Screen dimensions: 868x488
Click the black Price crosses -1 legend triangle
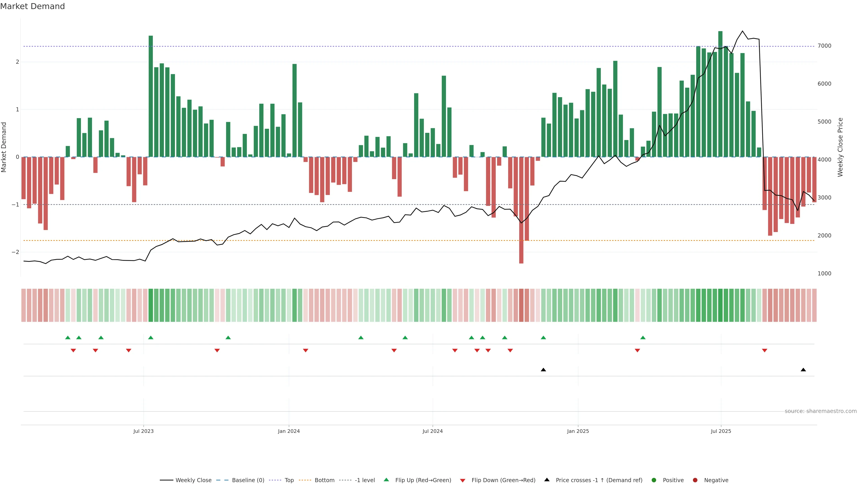(x=547, y=480)
